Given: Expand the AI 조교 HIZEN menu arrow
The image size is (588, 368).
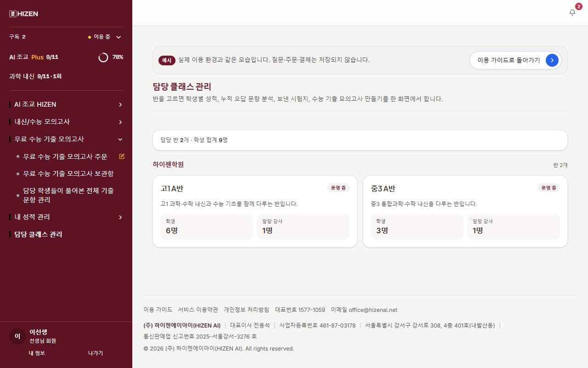Looking at the screenshot, I should [x=120, y=104].
